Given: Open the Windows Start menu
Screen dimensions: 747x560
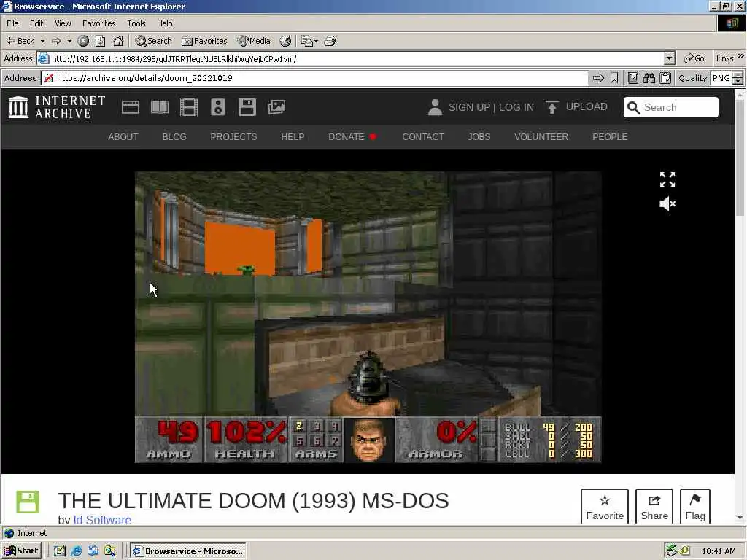Looking at the screenshot, I should click(x=22, y=551).
